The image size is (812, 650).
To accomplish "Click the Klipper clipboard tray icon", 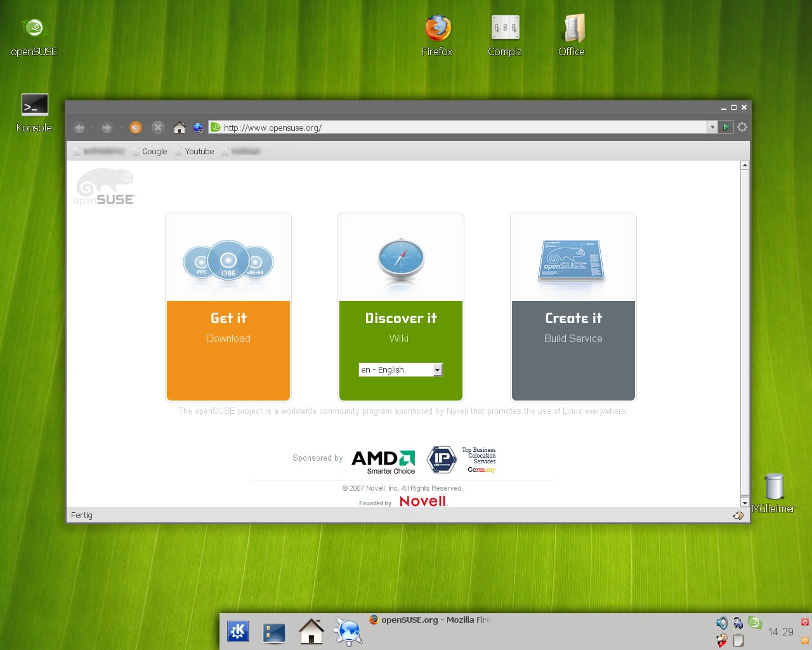I will (x=738, y=640).
